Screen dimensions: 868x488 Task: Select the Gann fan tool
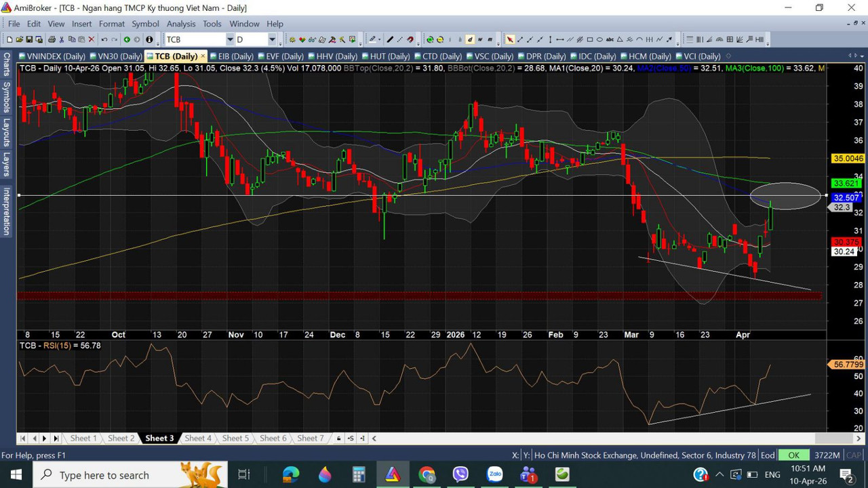click(740, 39)
